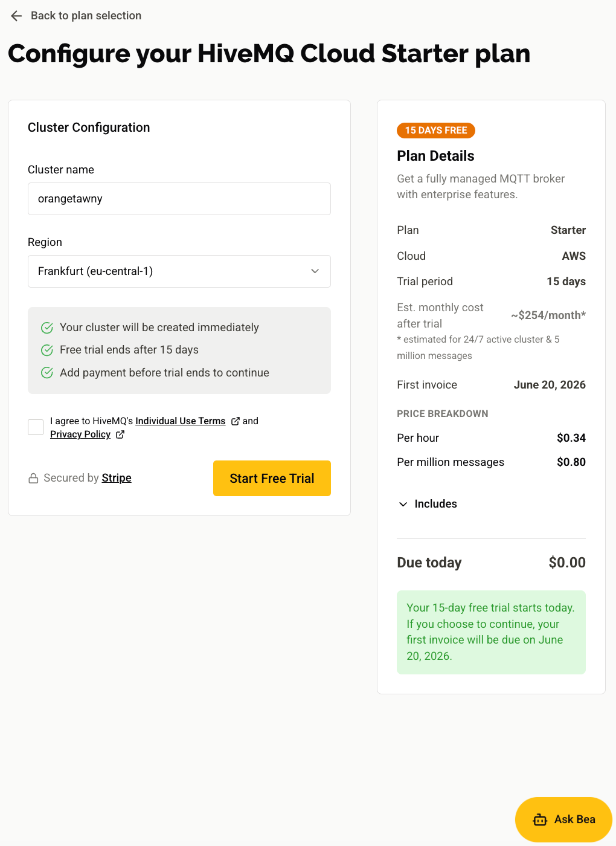Select the '~$254/month*' estimate value
The image size is (616, 846).
point(548,315)
